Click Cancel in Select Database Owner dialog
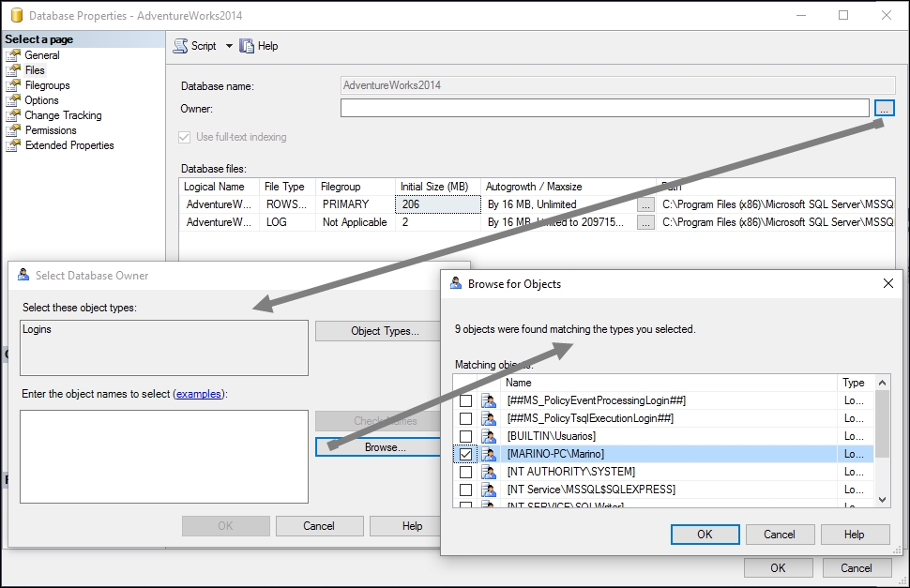 pyautogui.click(x=319, y=526)
